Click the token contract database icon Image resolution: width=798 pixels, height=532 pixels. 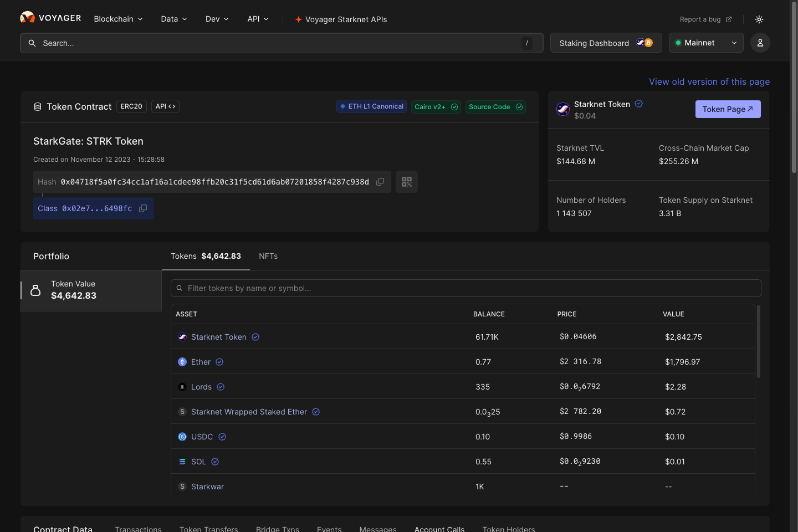pyautogui.click(x=38, y=106)
